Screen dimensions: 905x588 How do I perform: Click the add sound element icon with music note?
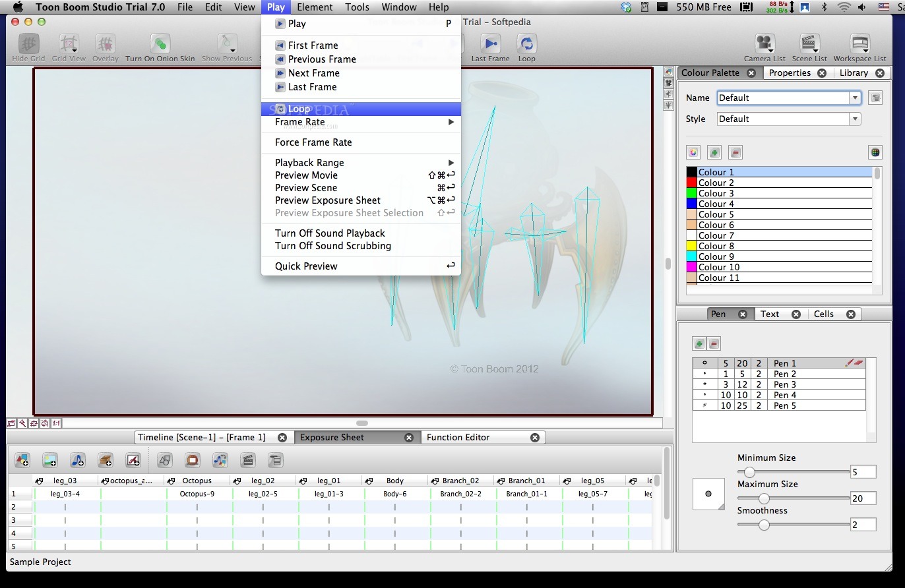tap(77, 459)
